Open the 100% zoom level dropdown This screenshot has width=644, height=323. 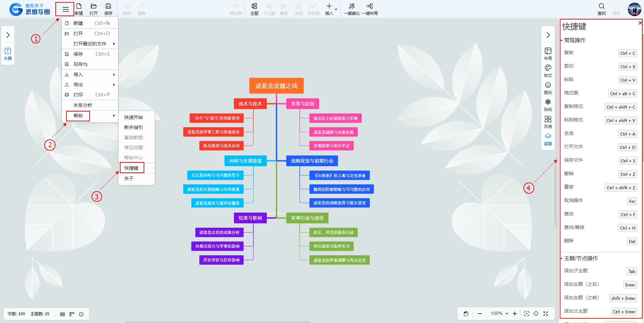pyautogui.click(x=499, y=314)
